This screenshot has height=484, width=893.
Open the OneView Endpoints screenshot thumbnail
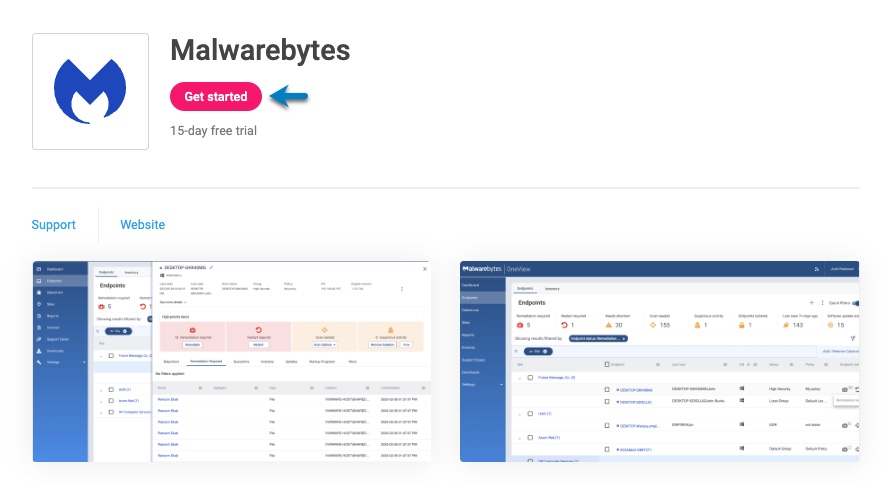click(659, 362)
